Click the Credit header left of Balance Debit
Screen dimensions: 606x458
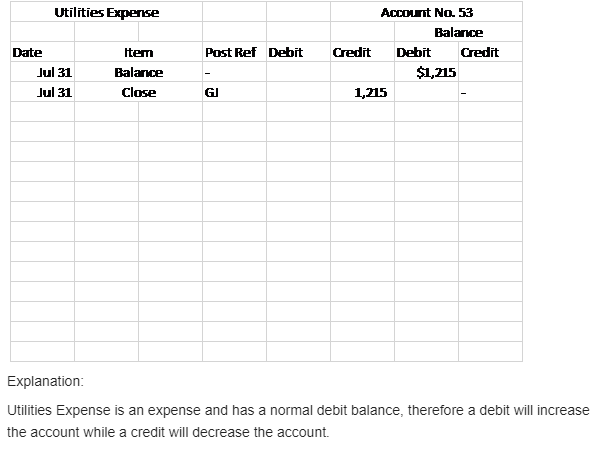tap(350, 52)
